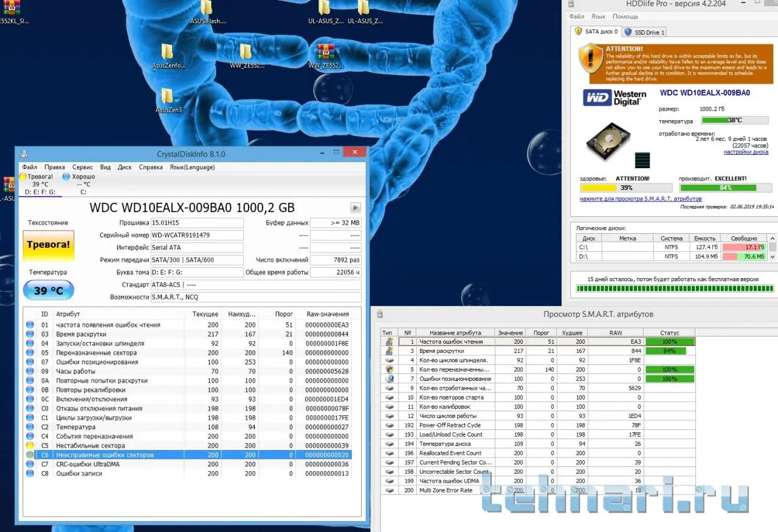Viewport: 778px width, 532px height.
Task: Open the Сервис menu in CrystalDiskInfo
Action: point(83,167)
